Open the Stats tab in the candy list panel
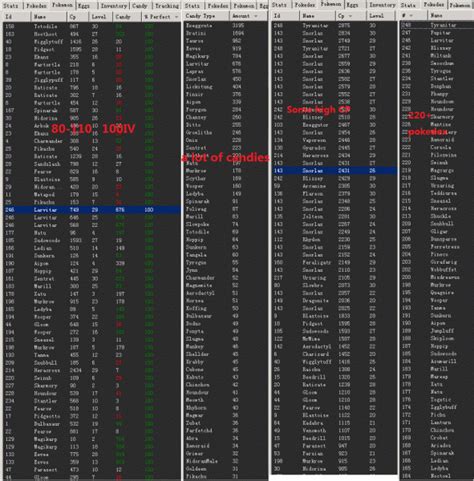474x481 pixels. [x=192, y=6]
